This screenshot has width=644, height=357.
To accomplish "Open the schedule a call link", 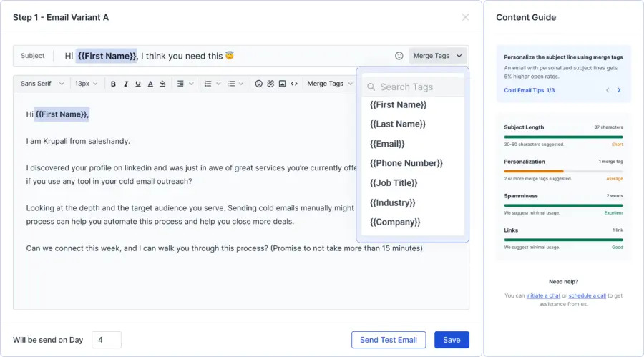I will click(587, 295).
